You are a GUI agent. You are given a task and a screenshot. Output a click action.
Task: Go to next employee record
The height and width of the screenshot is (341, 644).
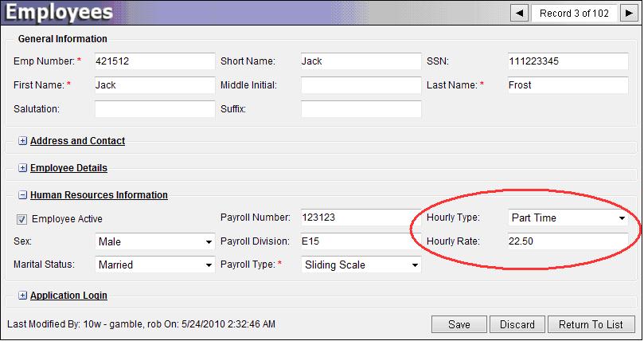(x=625, y=13)
